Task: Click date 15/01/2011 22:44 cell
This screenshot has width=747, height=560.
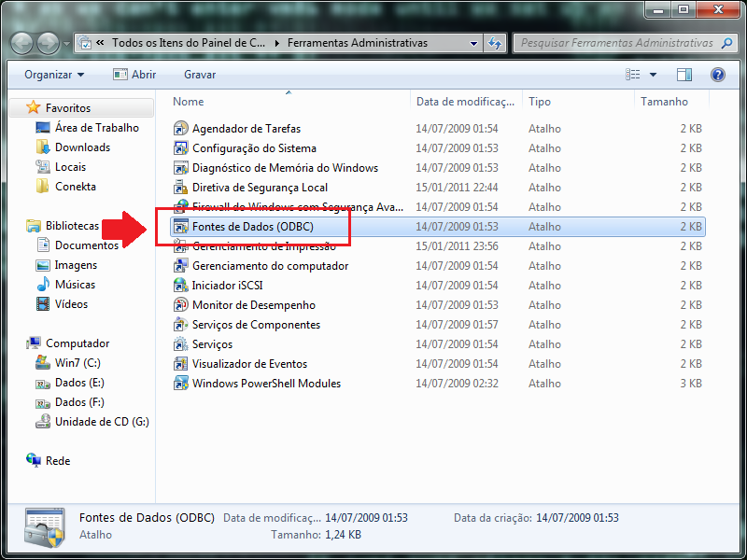Action: pyautogui.click(x=457, y=188)
